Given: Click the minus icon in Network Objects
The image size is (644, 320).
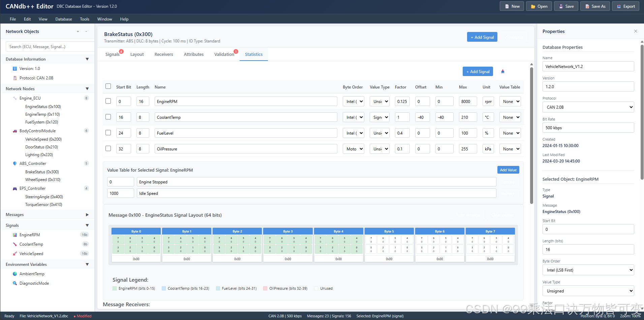Looking at the screenshot, I should [86, 31].
